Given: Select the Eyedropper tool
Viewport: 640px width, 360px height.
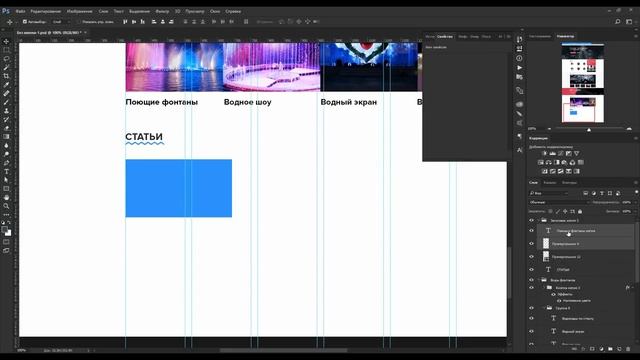Looking at the screenshot, I should tap(6, 84).
